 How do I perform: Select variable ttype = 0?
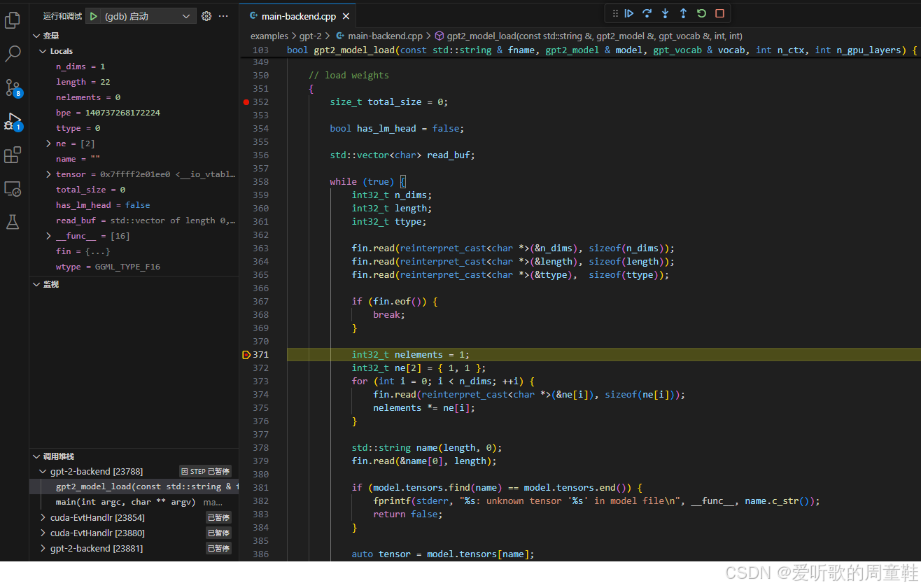(134, 128)
